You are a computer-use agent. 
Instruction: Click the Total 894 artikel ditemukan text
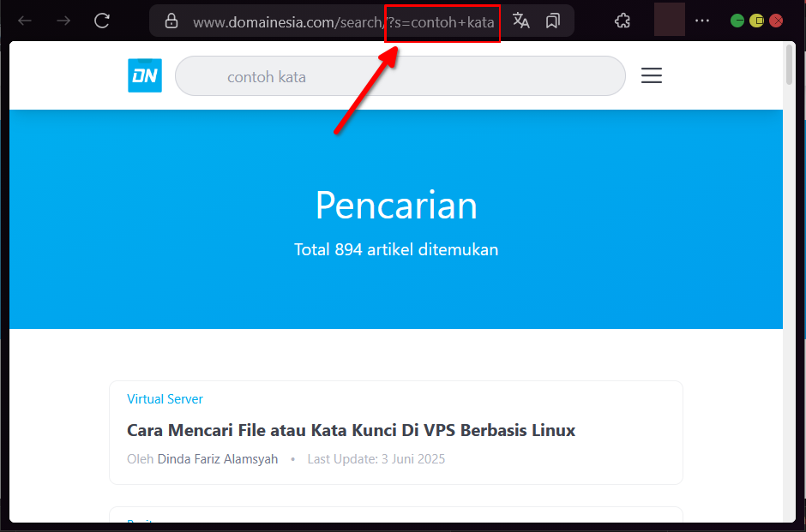click(x=396, y=249)
